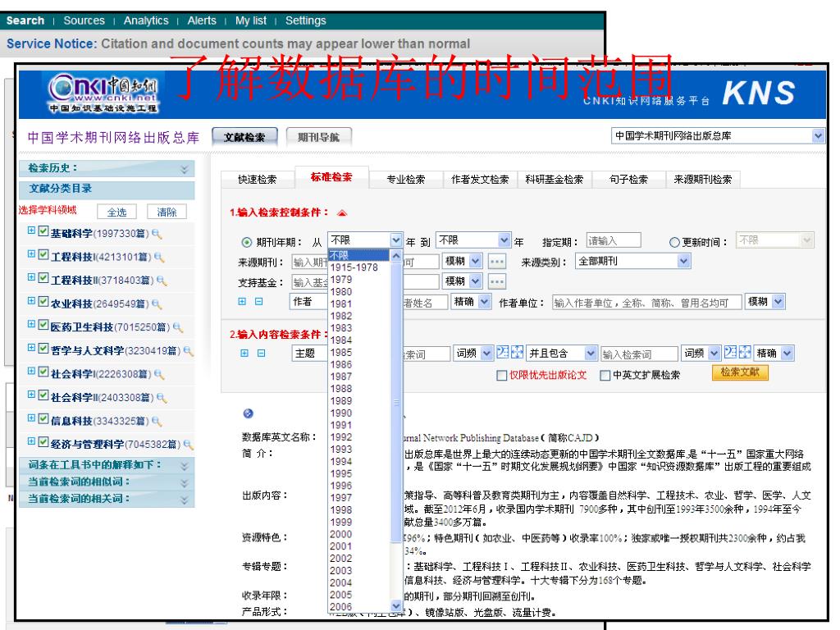Open the 来源类别 全部期刊 dropdown

[683, 262]
